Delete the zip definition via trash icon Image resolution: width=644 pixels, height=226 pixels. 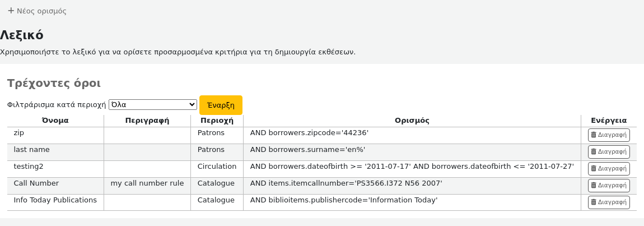(x=594, y=135)
